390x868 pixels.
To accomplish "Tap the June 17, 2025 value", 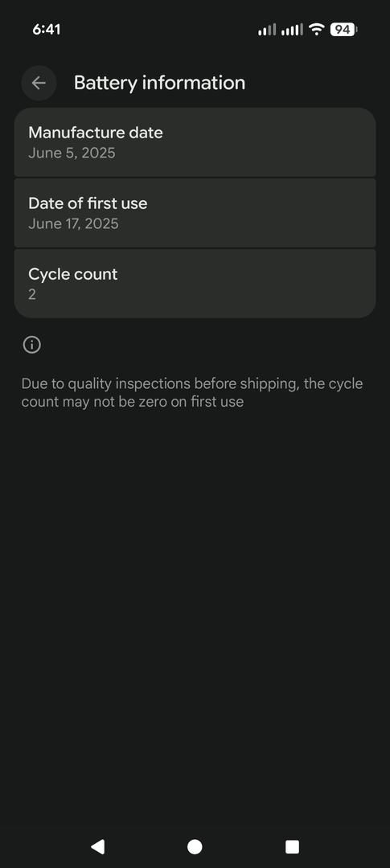I will pos(73,224).
